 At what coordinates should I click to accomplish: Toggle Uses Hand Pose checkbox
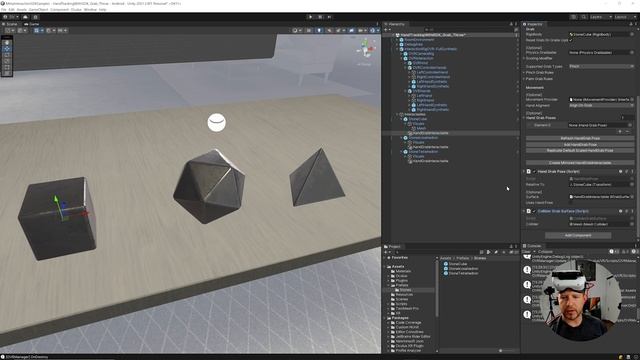571,202
